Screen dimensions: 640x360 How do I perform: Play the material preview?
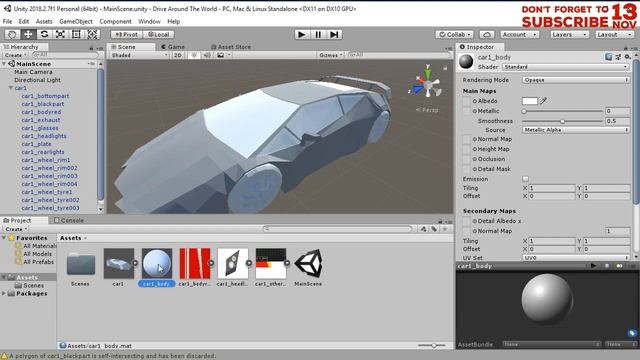593,266
